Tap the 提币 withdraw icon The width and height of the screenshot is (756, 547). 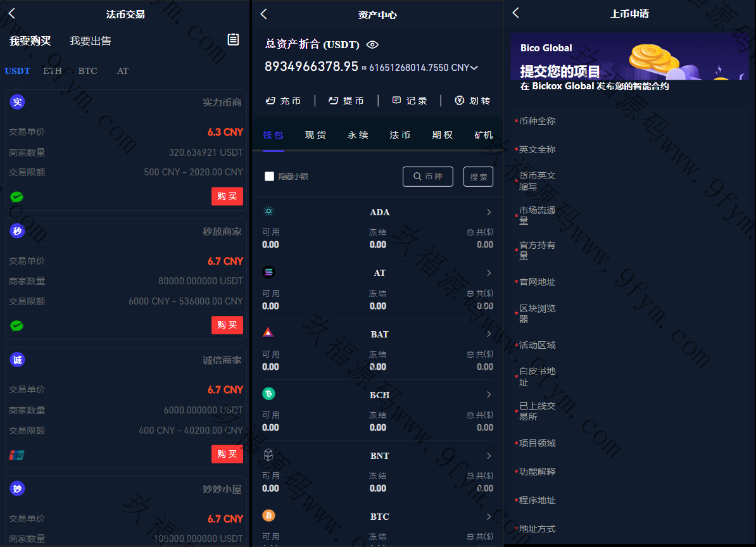tap(334, 101)
